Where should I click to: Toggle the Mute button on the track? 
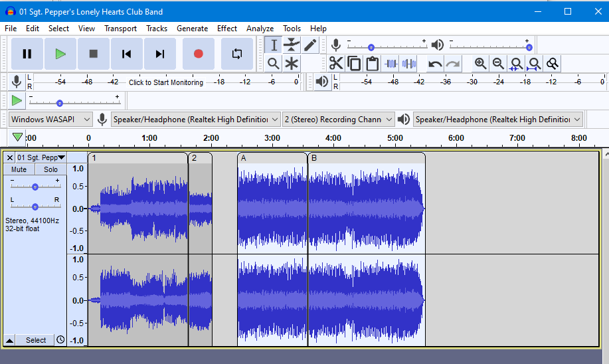point(19,169)
